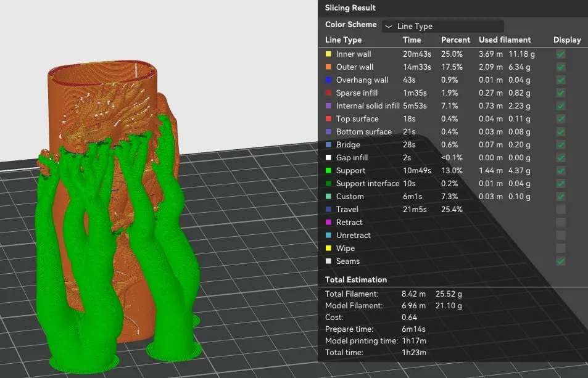Click the Overhang wall blue color swatch

[328, 80]
